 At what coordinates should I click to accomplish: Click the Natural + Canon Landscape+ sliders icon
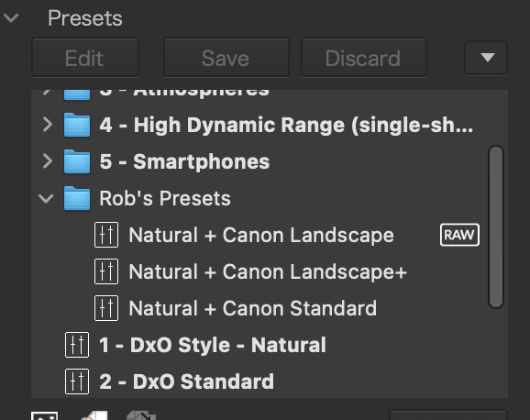tap(106, 271)
